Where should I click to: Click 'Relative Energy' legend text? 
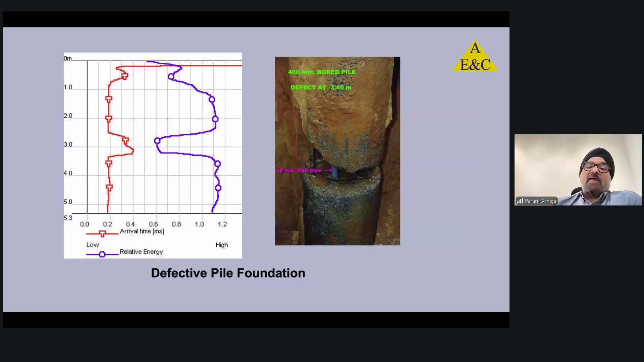click(141, 252)
